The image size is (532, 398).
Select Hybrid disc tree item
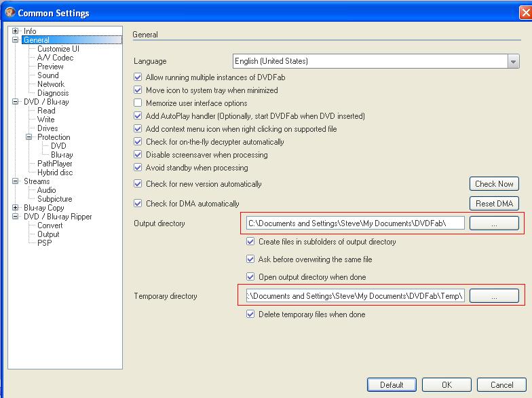55,173
